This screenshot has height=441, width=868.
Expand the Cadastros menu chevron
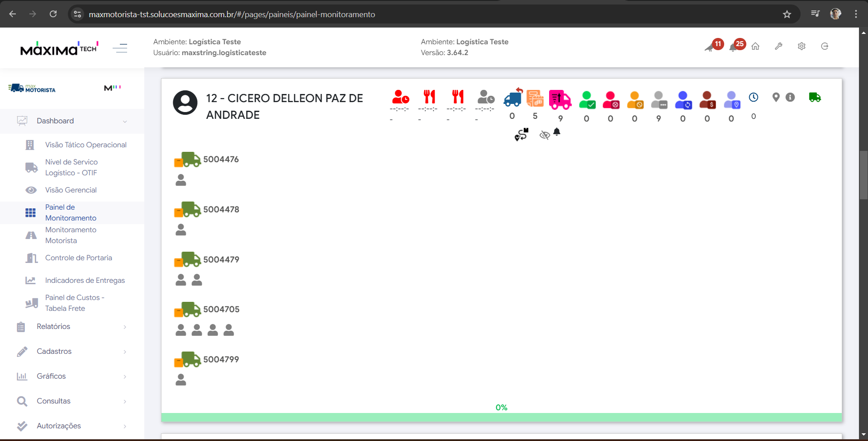click(x=125, y=352)
